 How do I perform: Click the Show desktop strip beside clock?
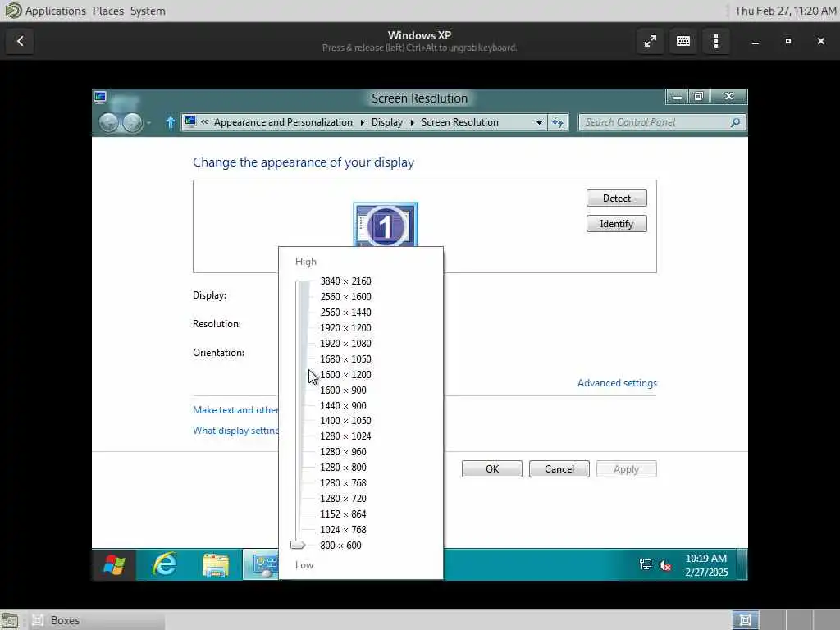point(742,564)
